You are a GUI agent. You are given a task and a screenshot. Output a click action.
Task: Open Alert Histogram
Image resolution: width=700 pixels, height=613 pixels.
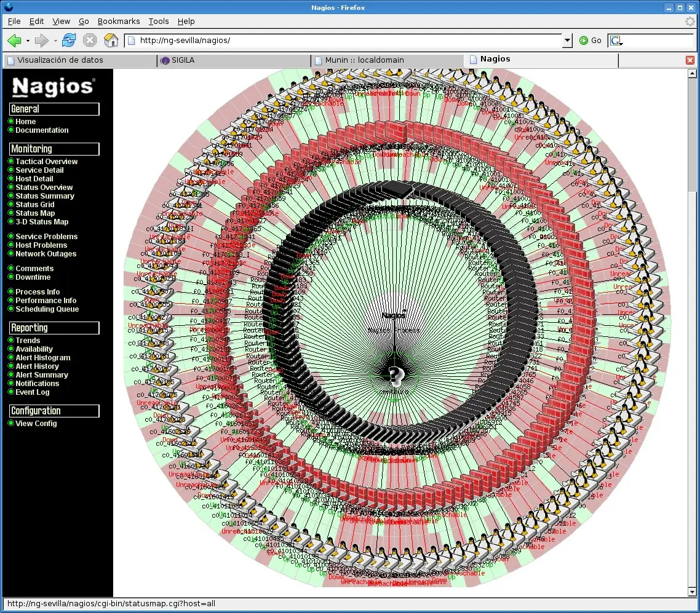click(43, 358)
